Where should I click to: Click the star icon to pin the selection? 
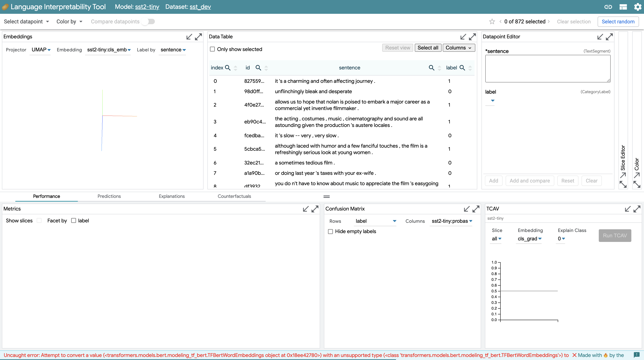click(x=492, y=21)
